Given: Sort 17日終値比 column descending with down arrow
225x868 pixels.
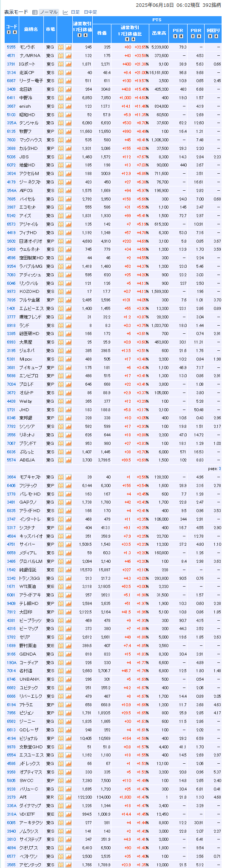Looking at the screenshot, I should click(132, 40).
